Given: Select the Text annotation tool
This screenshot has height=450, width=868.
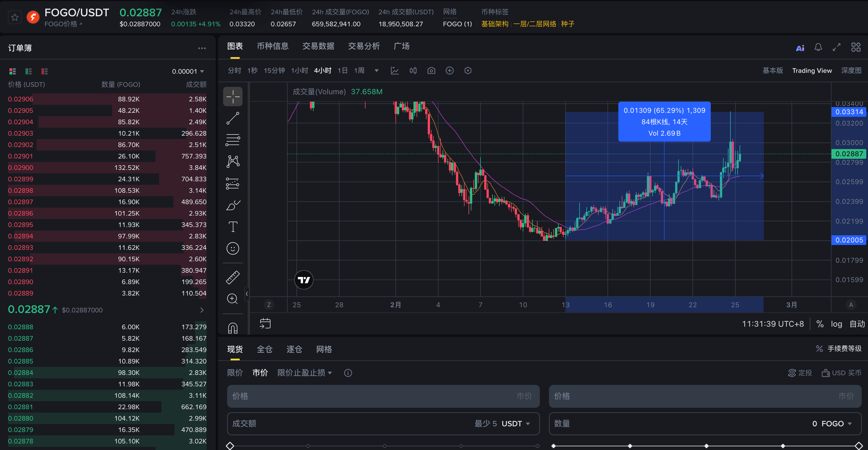Looking at the screenshot, I should tap(233, 227).
